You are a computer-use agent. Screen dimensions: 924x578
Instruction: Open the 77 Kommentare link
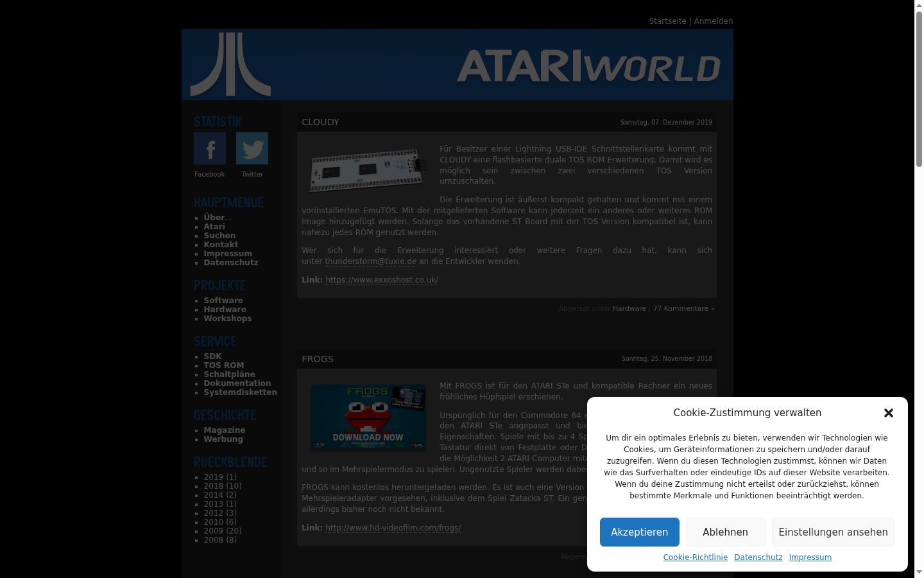tap(683, 309)
